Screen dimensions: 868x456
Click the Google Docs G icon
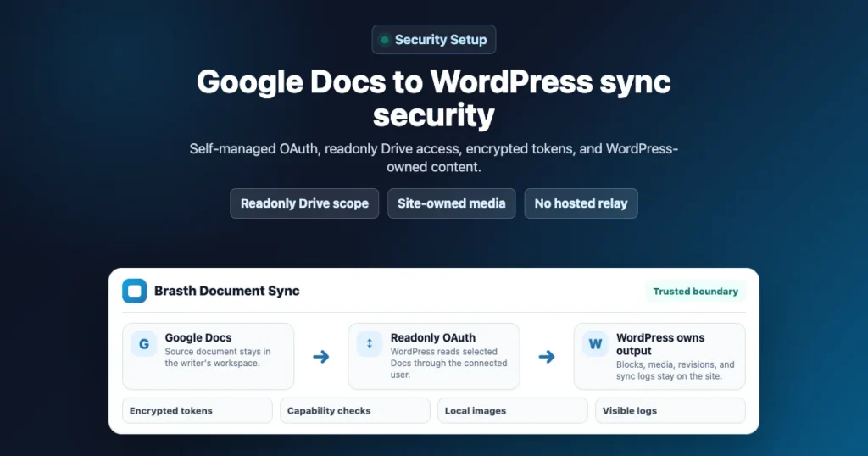tap(144, 344)
